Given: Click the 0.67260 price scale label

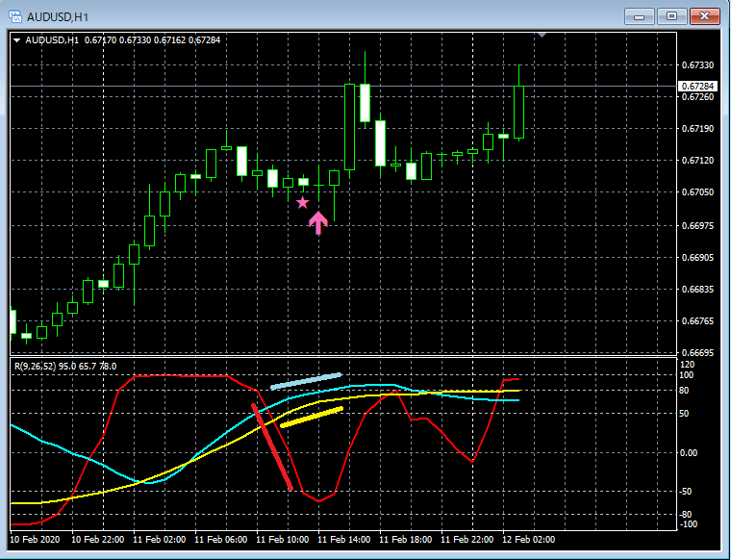Looking at the screenshot, I should click(697, 97).
